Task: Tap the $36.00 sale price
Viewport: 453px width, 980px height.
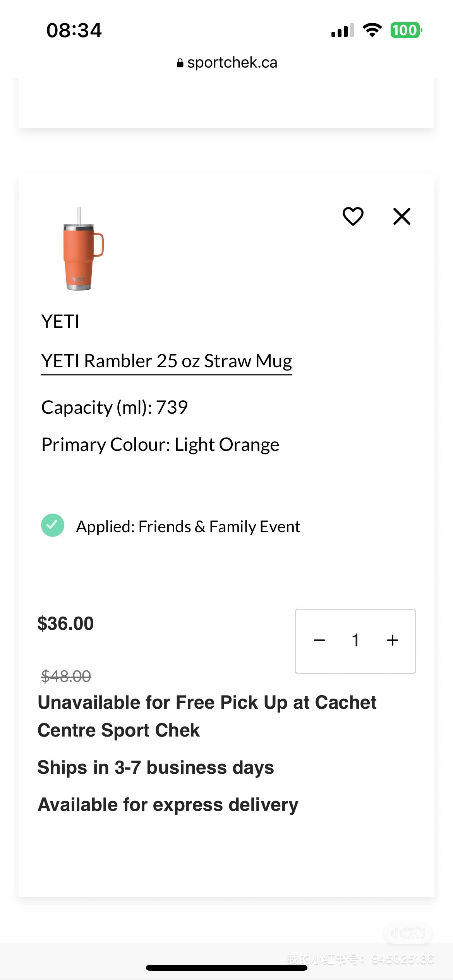Action: (65, 624)
